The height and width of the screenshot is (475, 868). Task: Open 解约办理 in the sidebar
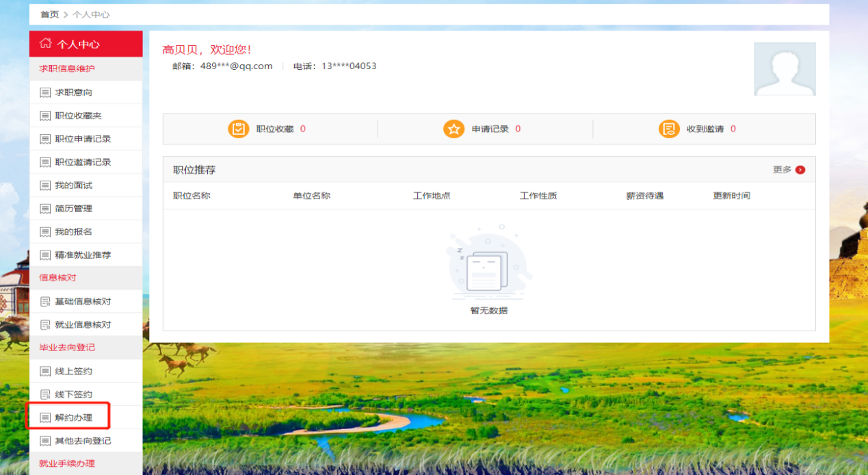(x=73, y=418)
